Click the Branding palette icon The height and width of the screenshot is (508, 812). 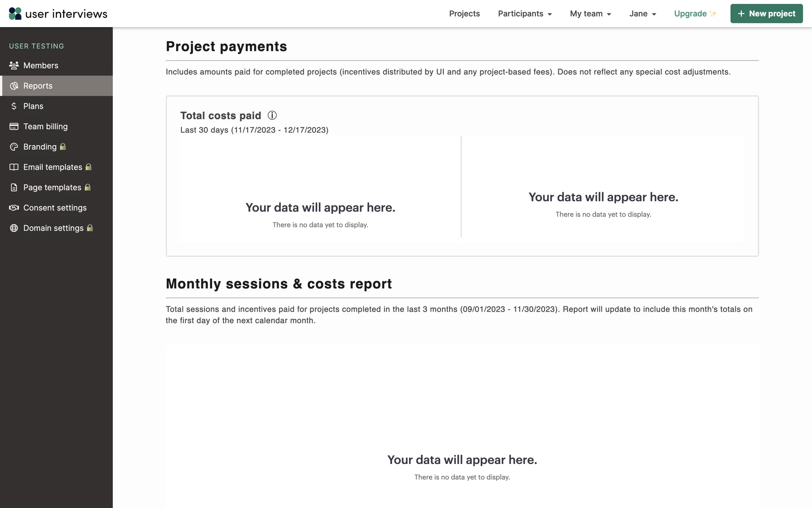tap(14, 147)
